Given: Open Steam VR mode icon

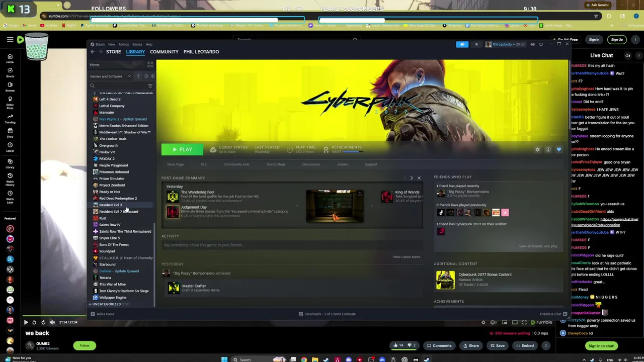Looking at the screenshot, I should click(533, 44).
